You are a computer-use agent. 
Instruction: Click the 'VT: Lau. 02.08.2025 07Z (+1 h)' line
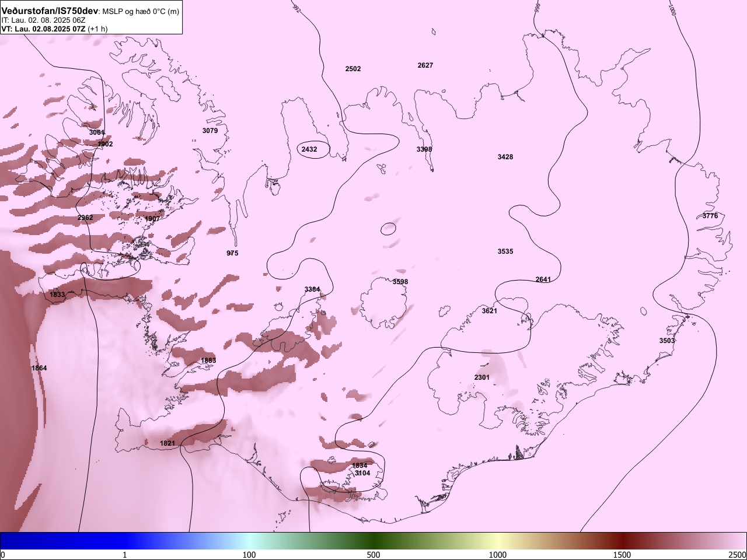click(x=54, y=29)
